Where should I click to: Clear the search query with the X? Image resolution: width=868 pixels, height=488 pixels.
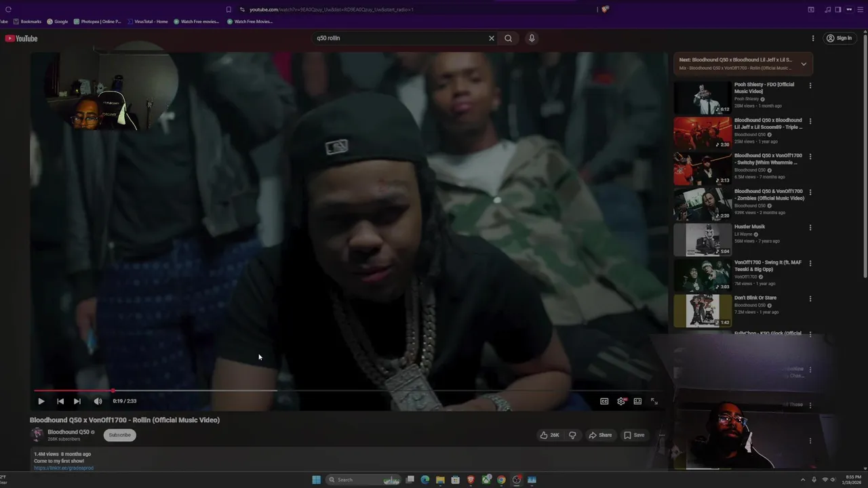(492, 38)
